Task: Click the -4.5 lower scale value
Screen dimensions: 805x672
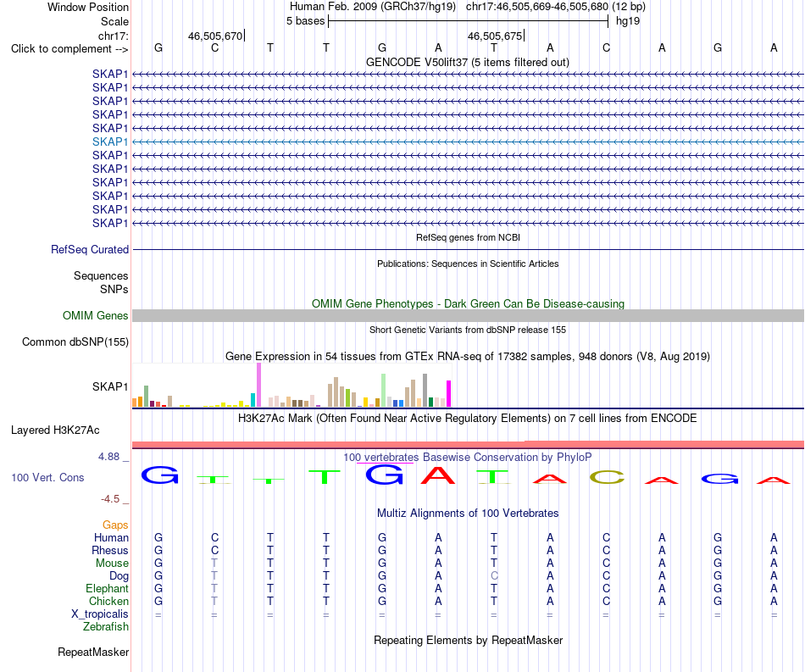Action: pyautogui.click(x=110, y=499)
